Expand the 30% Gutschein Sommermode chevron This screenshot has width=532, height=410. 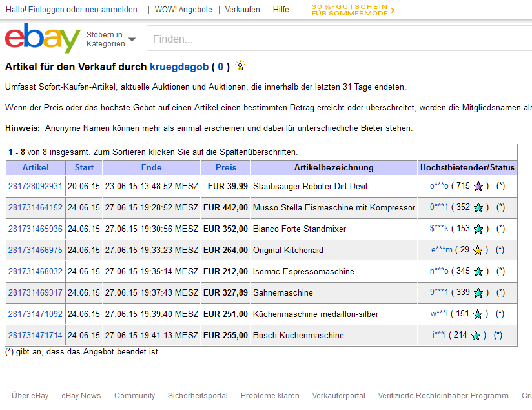pos(393,10)
